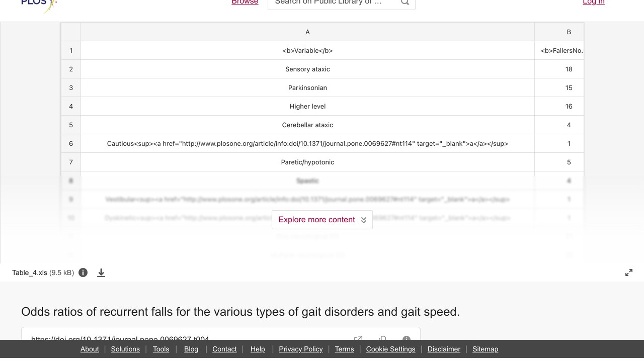Click the Cautious row cell in column A
This screenshot has width=644, height=362.
click(x=307, y=143)
